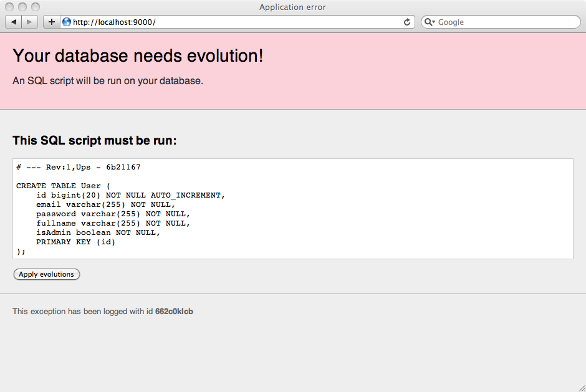Click the browser Back arrow button
The width and height of the screenshot is (586, 392).
14,22
